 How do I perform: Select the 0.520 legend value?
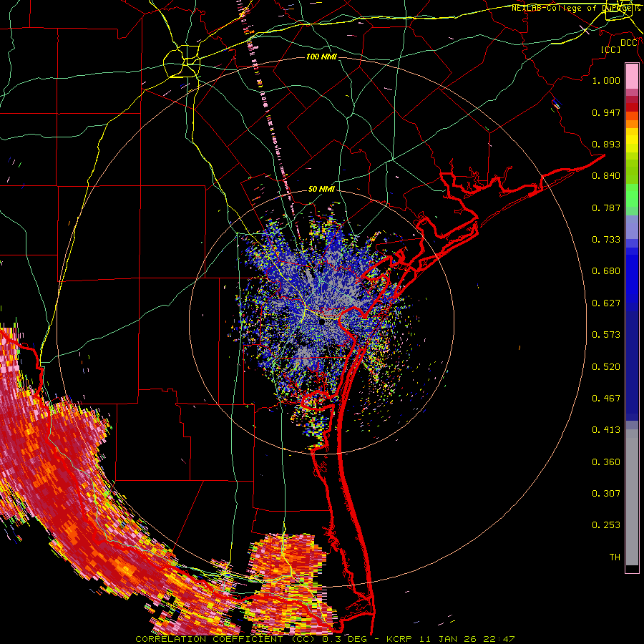(606, 367)
